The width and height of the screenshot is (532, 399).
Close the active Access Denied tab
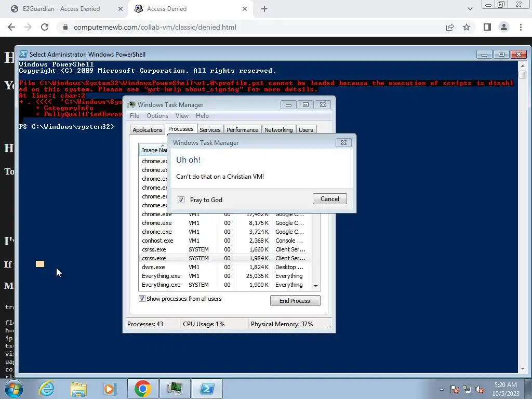[x=245, y=9]
